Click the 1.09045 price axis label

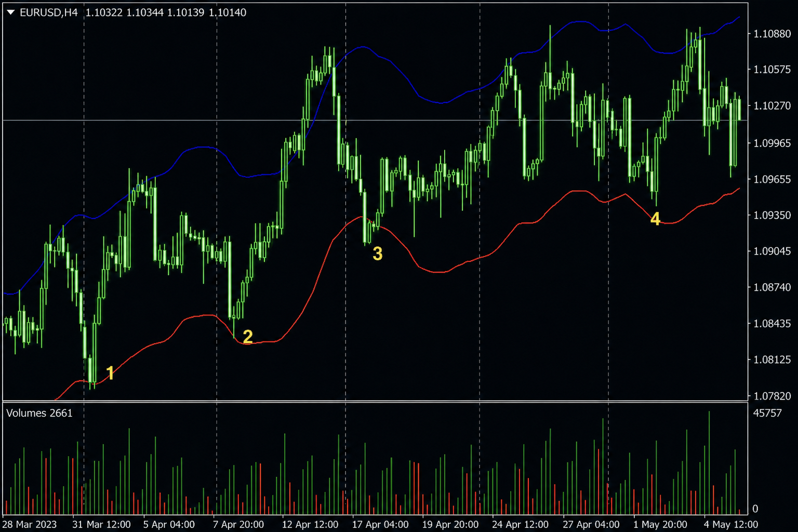[x=772, y=251]
